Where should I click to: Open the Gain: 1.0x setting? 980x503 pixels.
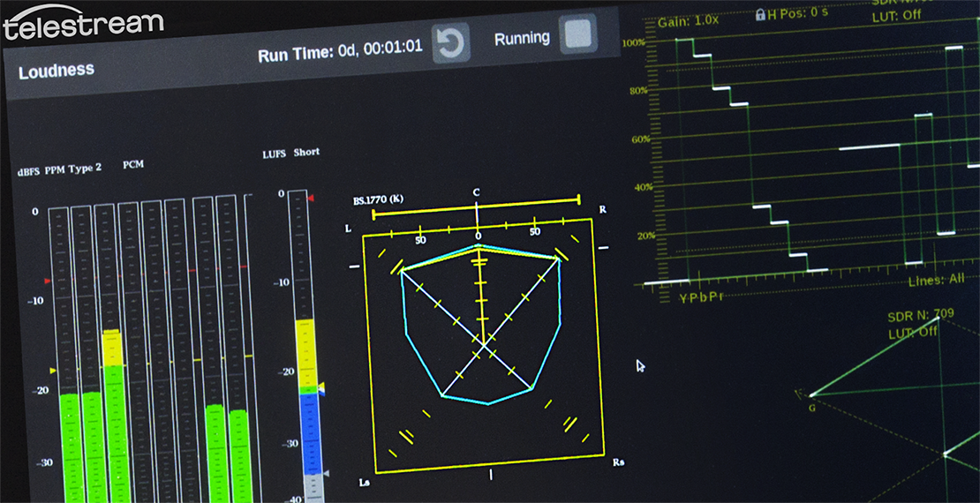click(689, 19)
